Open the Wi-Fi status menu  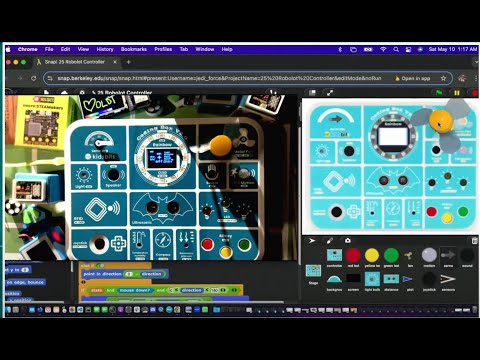click(383, 49)
